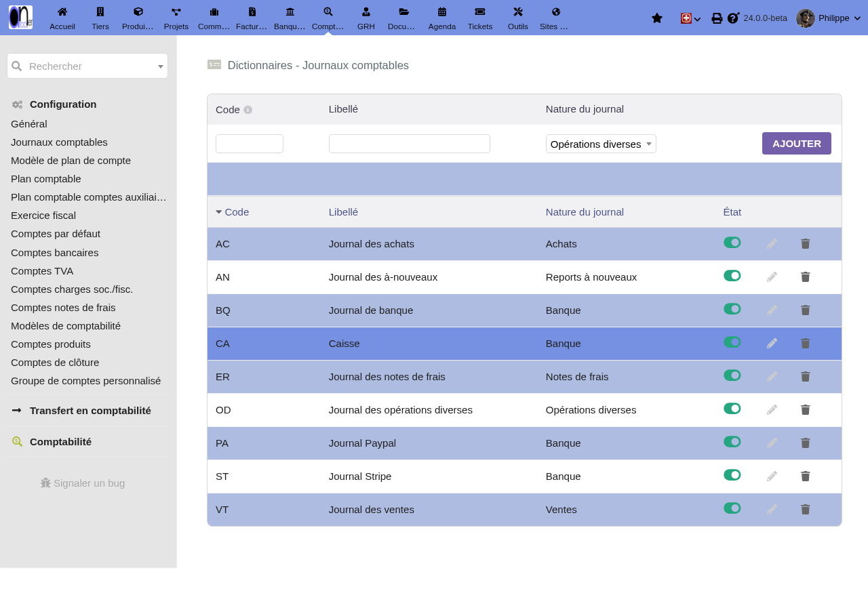This screenshot has width=868, height=610.
Task: Open the Nature du journal dropdown
Action: point(601,144)
